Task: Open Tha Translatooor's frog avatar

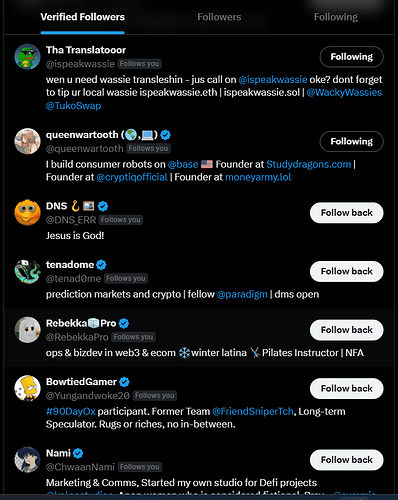Action: point(27,57)
